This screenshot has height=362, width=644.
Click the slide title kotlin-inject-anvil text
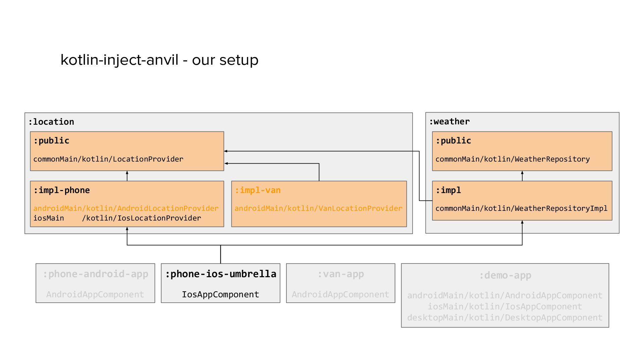coord(159,60)
